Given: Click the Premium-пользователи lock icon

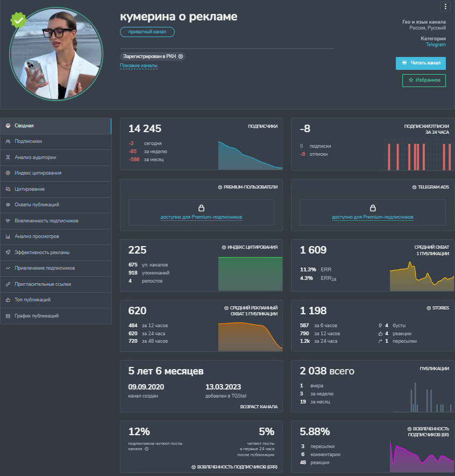Looking at the screenshot, I should click(201, 208).
